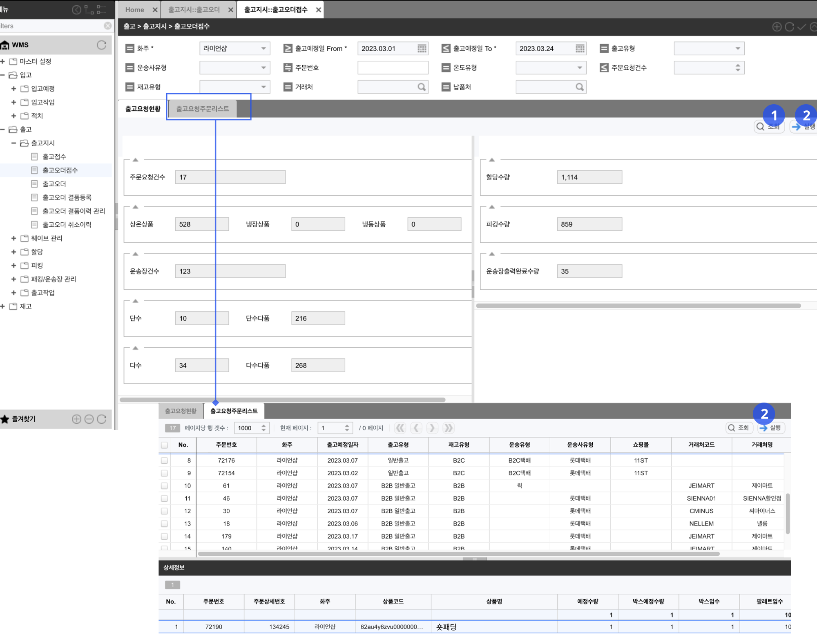Open the 출고예정일 To calendar picker
Viewport: 817px width, 644px height.
pos(580,49)
